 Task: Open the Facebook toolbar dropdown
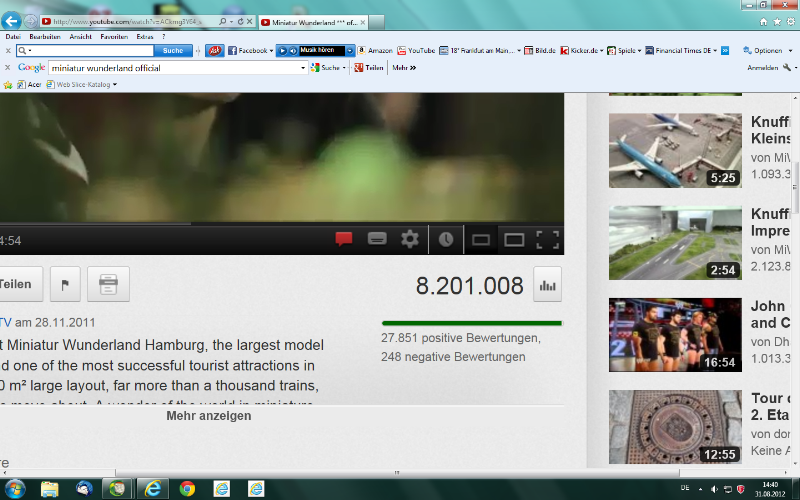[271, 50]
